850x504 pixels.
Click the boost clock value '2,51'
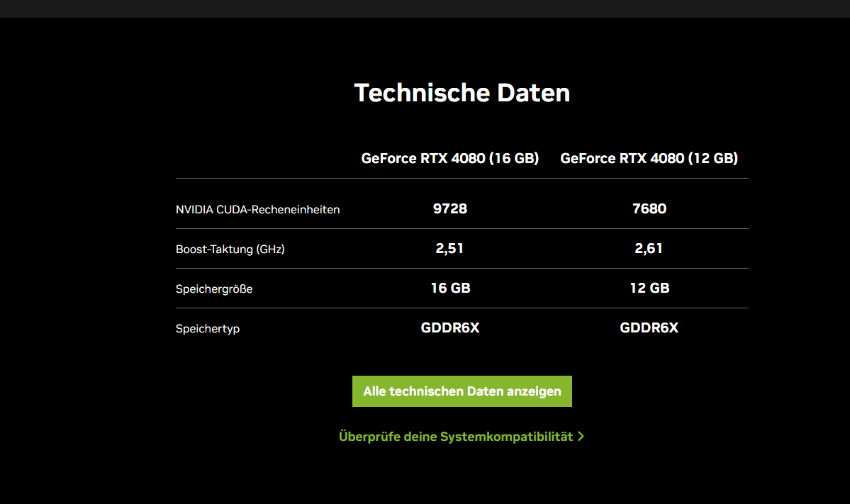[x=450, y=248]
